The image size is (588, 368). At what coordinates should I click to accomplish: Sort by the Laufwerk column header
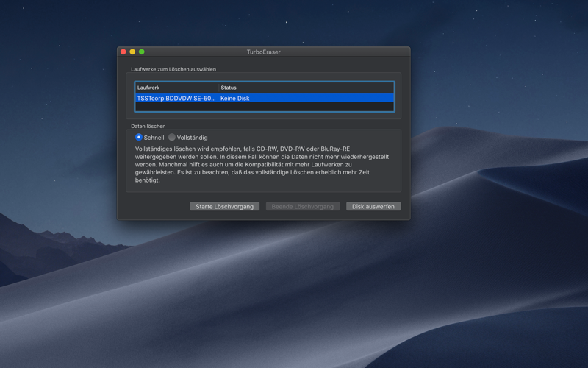(x=176, y=88)
